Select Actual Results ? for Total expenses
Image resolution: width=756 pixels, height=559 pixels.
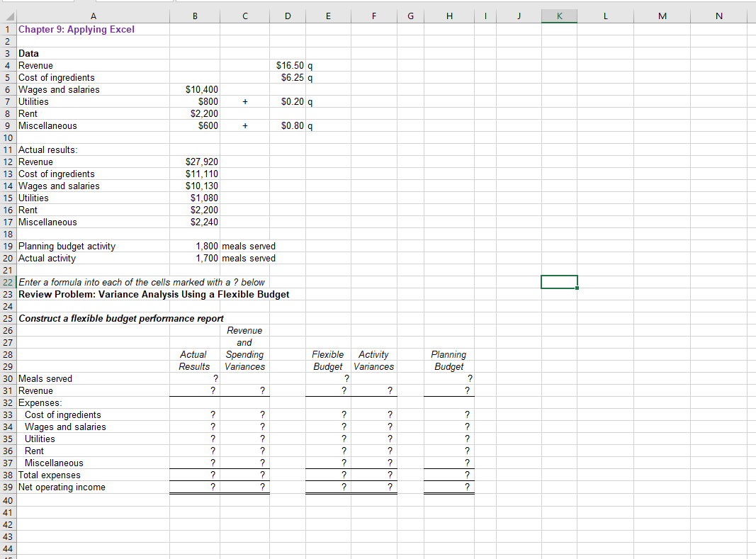point(195,475)
